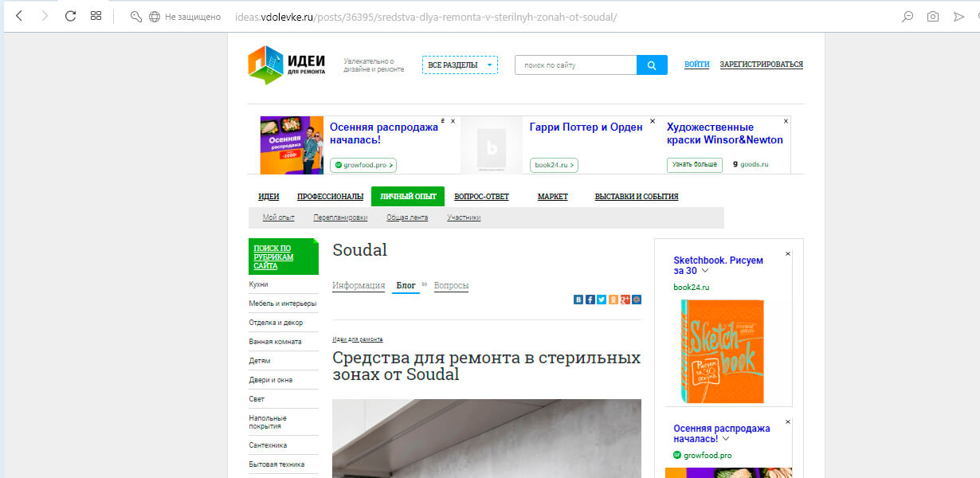Reload the page with the refresh icon

(70, 16)
